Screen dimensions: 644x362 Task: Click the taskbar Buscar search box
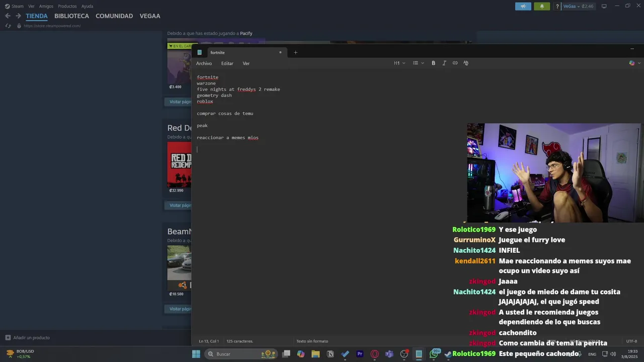point(241,354)
